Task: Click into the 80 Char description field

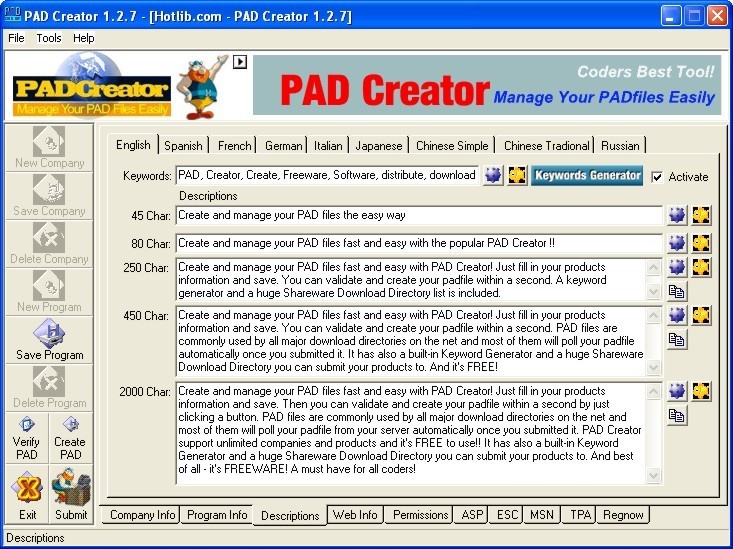Action: (x=419, y=243)
